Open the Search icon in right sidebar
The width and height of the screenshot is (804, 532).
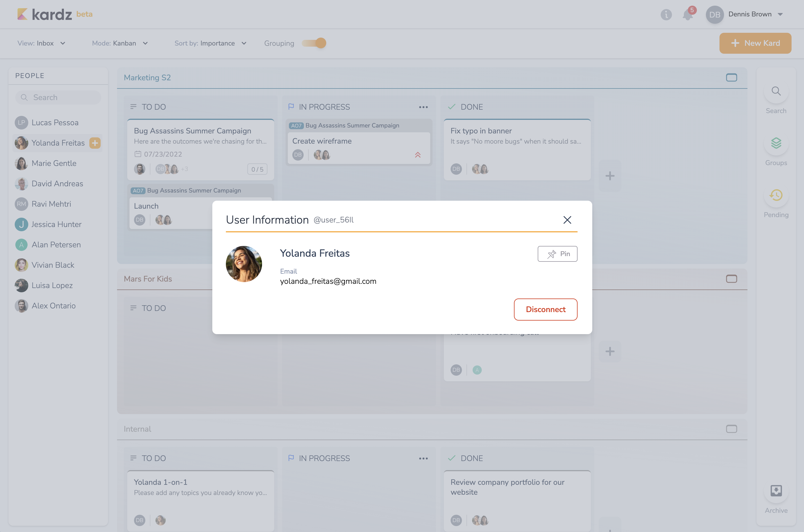[x=776, y=91]
